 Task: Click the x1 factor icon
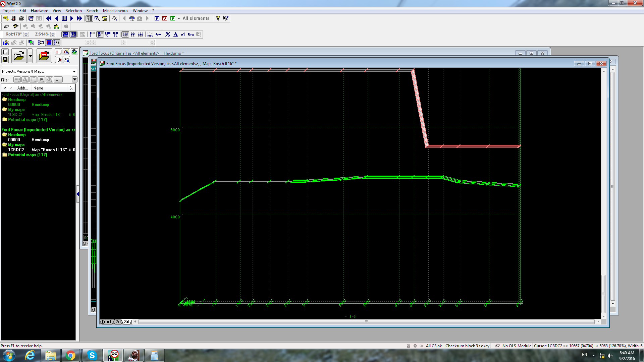183,34
